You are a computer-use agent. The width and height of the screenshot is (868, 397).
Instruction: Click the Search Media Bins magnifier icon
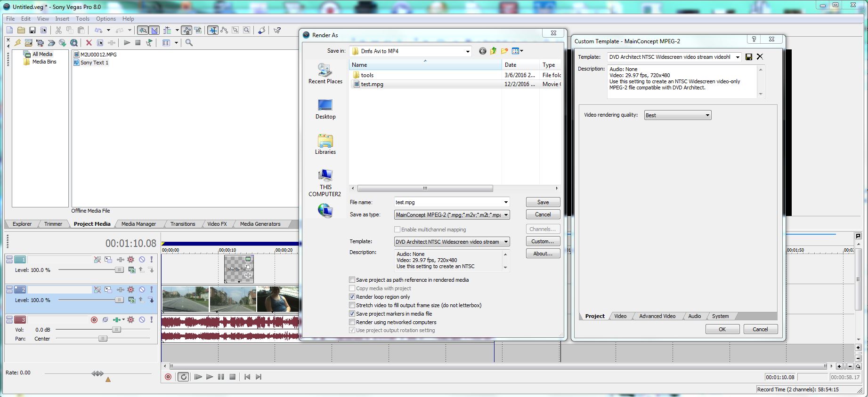click(x=189, y=43)
